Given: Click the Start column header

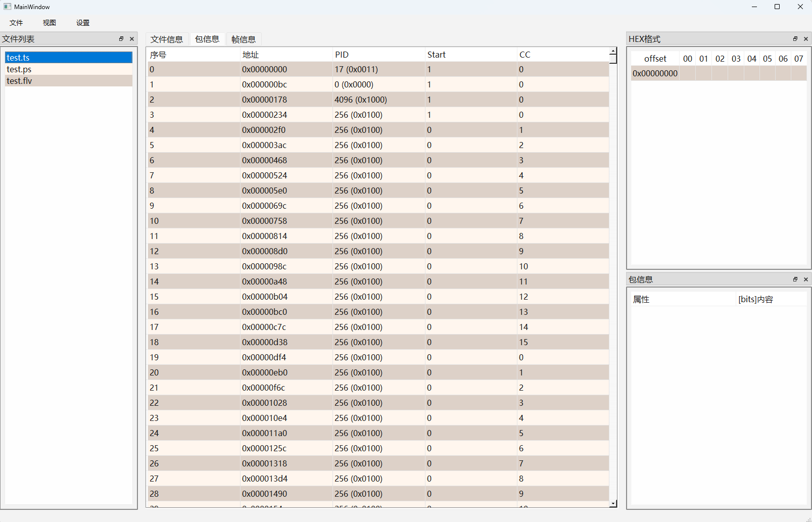Looking at the screenshot, I should click(471, 55).
